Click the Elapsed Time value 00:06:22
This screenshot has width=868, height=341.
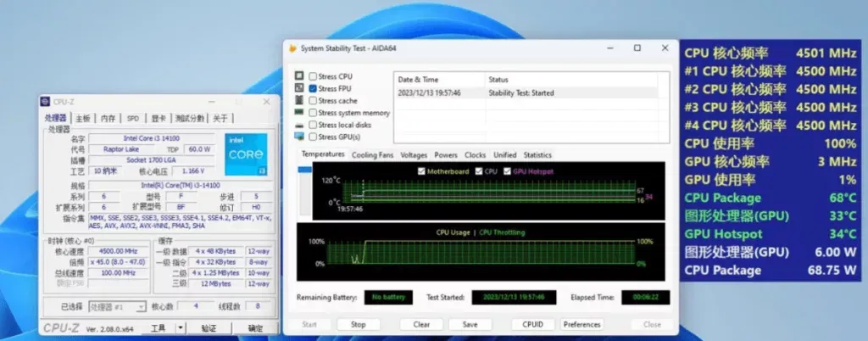(x=645, y=297)
